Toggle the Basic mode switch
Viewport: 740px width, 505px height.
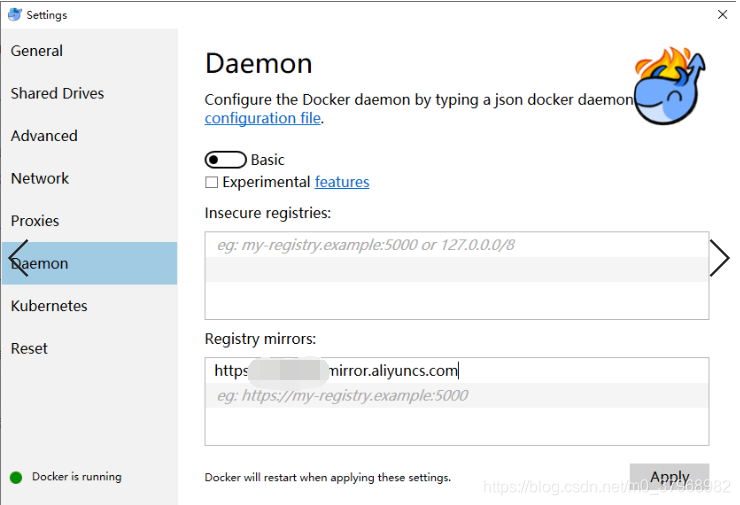pyautogui.click(x=225, y=160)
